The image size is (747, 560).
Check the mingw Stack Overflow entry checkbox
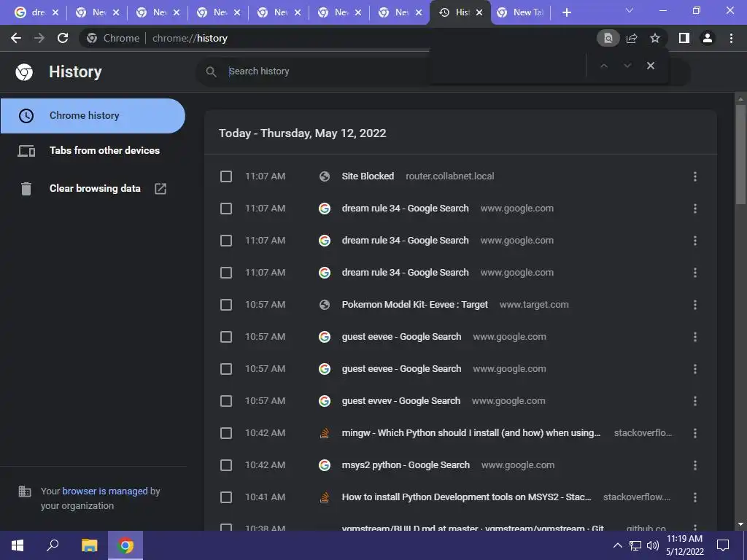coord(226,433)
